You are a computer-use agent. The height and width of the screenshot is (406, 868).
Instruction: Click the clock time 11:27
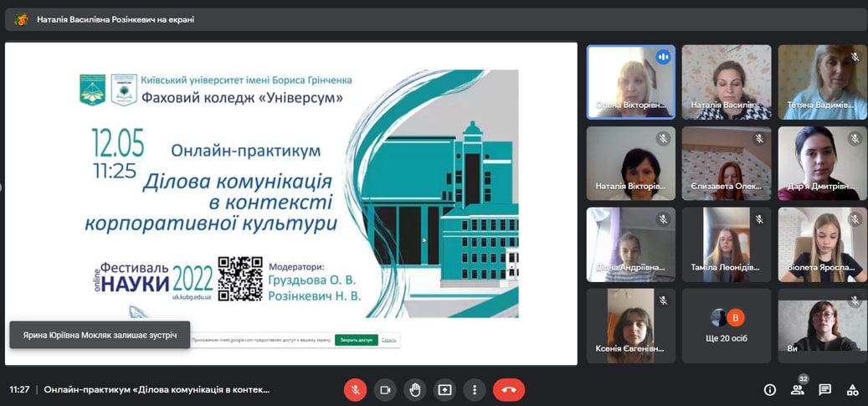click(19, 390)
